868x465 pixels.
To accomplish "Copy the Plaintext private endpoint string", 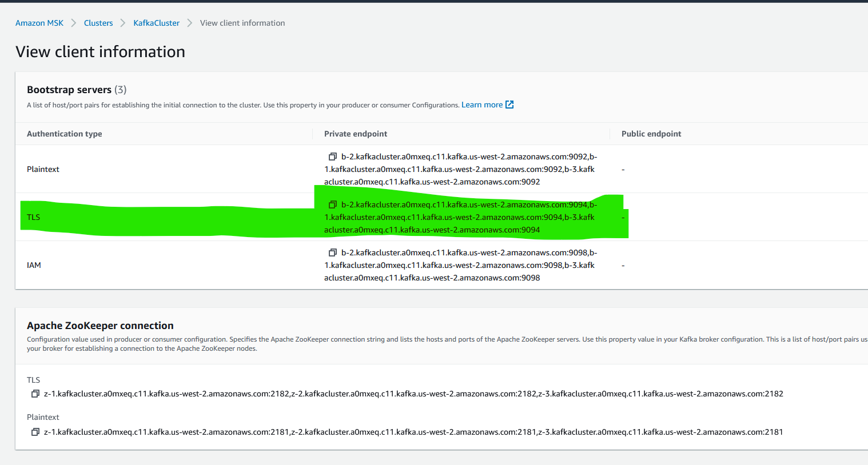I will 333,157.
